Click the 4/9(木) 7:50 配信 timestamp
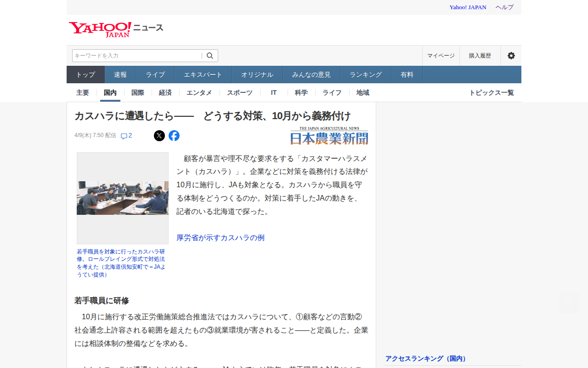This screenshot has width=588, height=368. (x=95, y=135)
